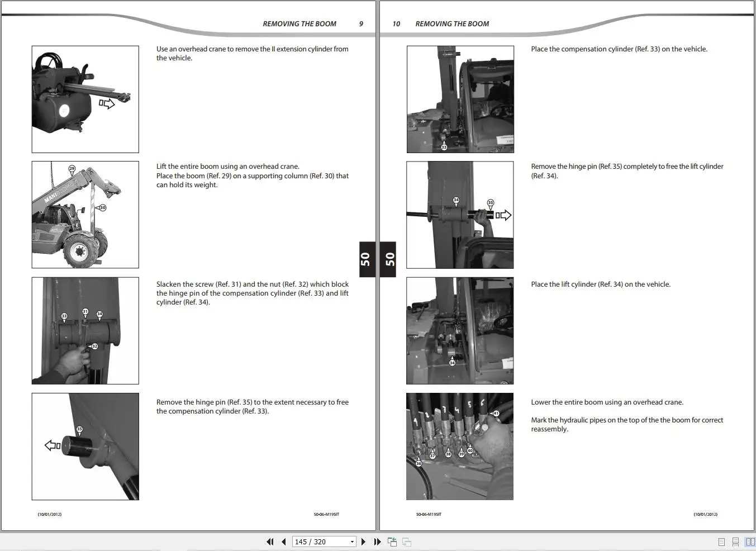Screen dimensions: 756x551
Task: Click 'Remove the hinge pin (Ref. 35) completely' paragraph
Action: (627, 171)
